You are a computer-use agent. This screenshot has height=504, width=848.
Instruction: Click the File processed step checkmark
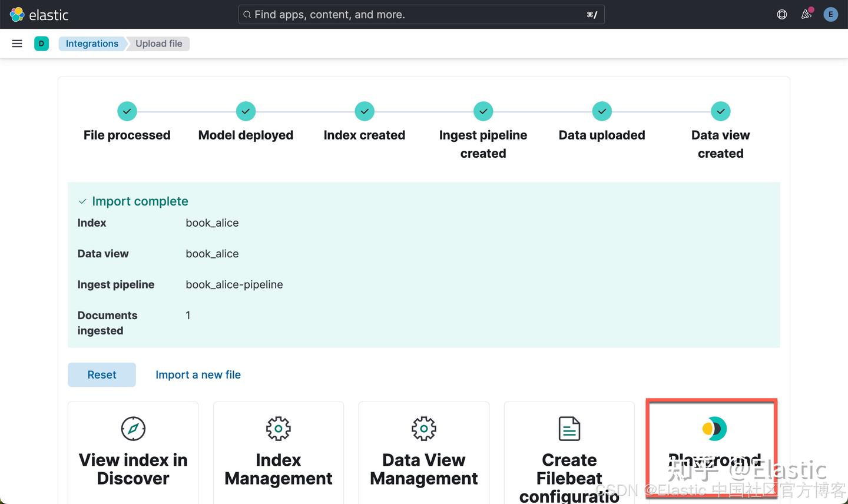[x=127, y=111]
